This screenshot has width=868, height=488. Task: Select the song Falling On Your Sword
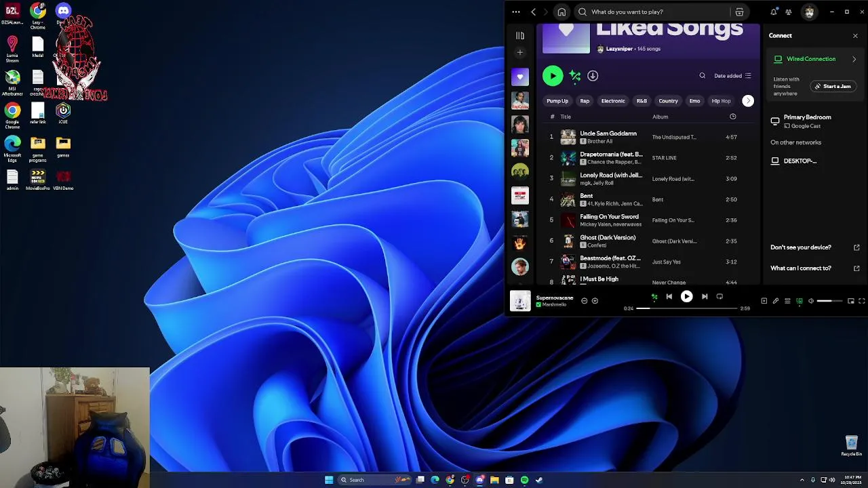point(609,217)
